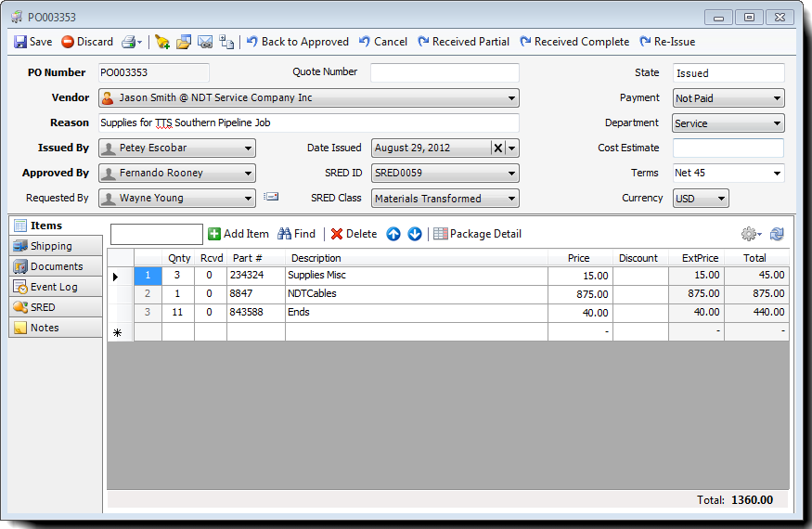Switch to the Shipping tab
This screenshot has height=529, width=812.
pos(56,246)
